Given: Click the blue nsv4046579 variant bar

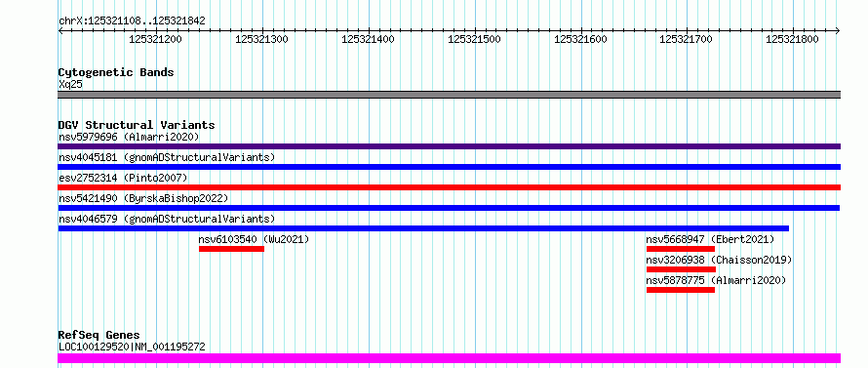Looking at the screenshot, I should click(423, 228).
